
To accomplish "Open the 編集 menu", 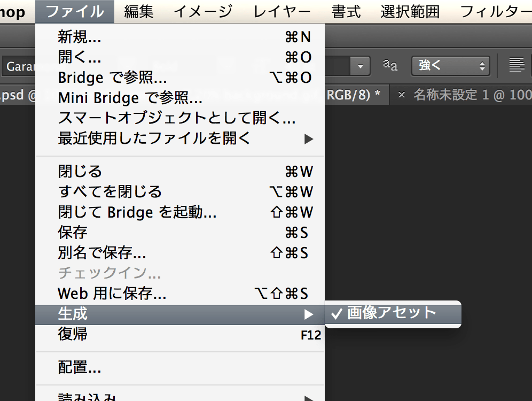I will point(138,11).
